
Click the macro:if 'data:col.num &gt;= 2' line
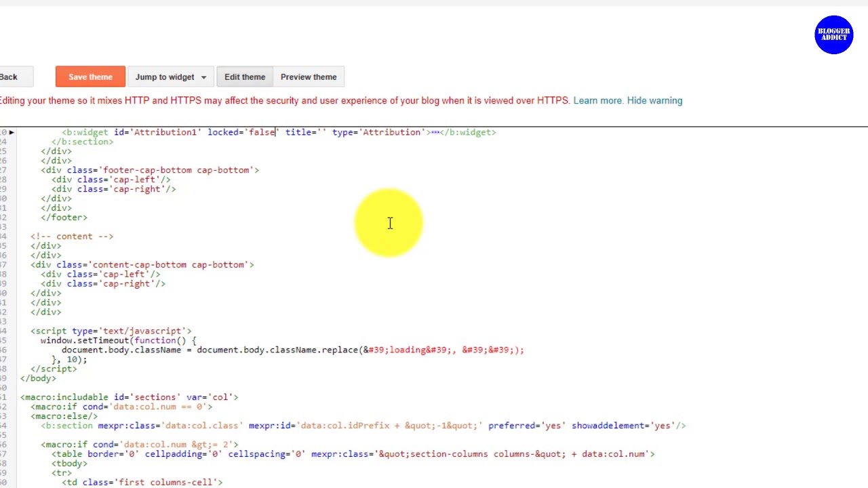click(140, 445)
